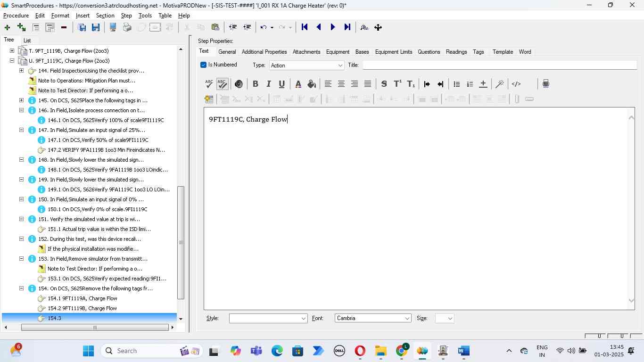Go to last step with the skip-forward arrow
The height and width of the screenshot is (362, 644).
347,27
